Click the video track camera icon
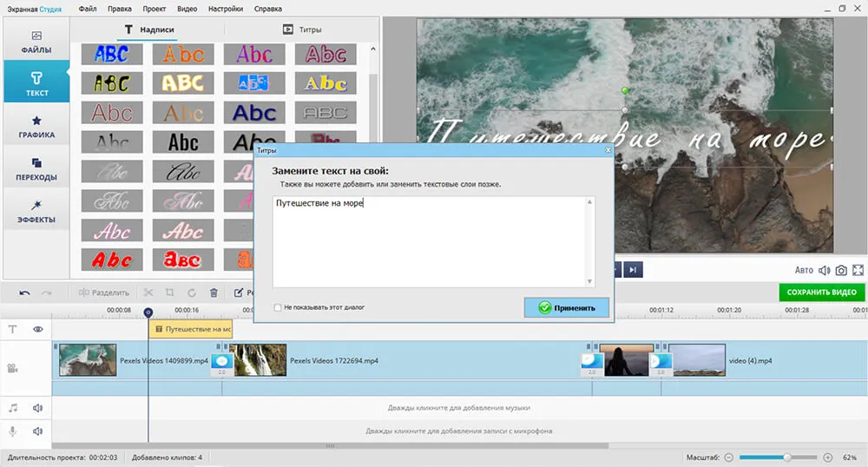Screen dimensions: 868x467 pyautogui.click(x=12, y=369)
